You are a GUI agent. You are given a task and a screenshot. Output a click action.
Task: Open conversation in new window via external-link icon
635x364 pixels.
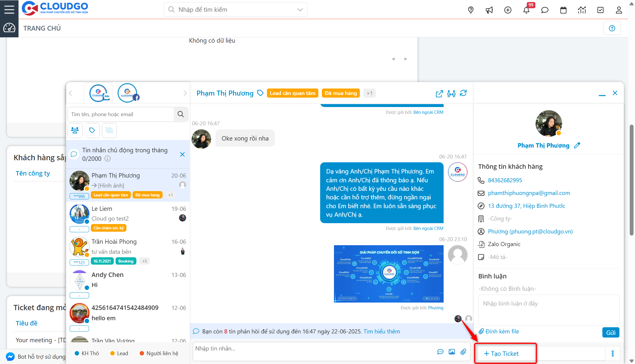(x=439, y=94)
